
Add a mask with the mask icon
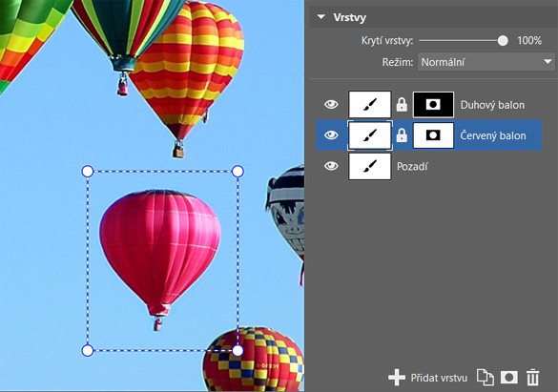point(509,378)
